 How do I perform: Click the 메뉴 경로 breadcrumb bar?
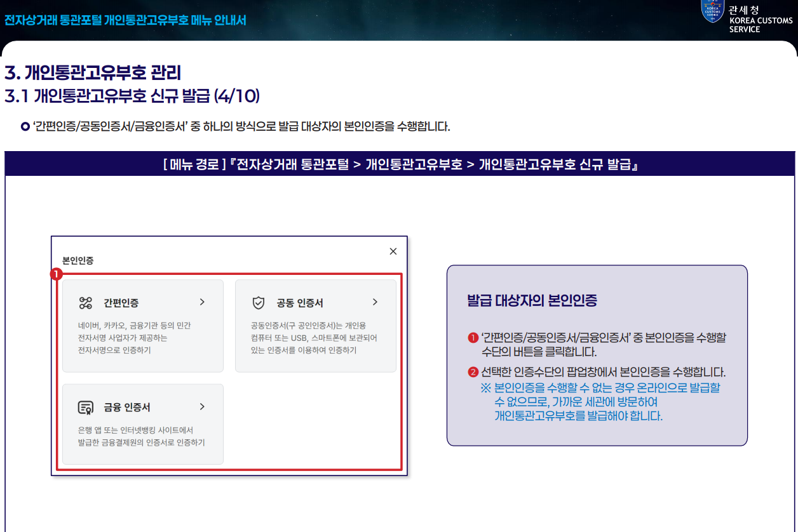tap(400, 164)
